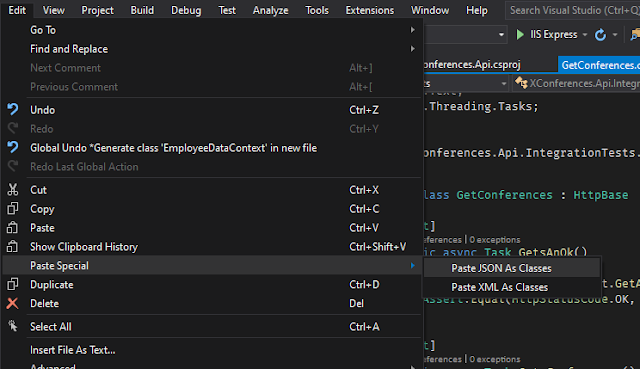Click the Undo arrow icon
Image resolution: width=640 pixels, height=369 pixels.
(13, 109)
